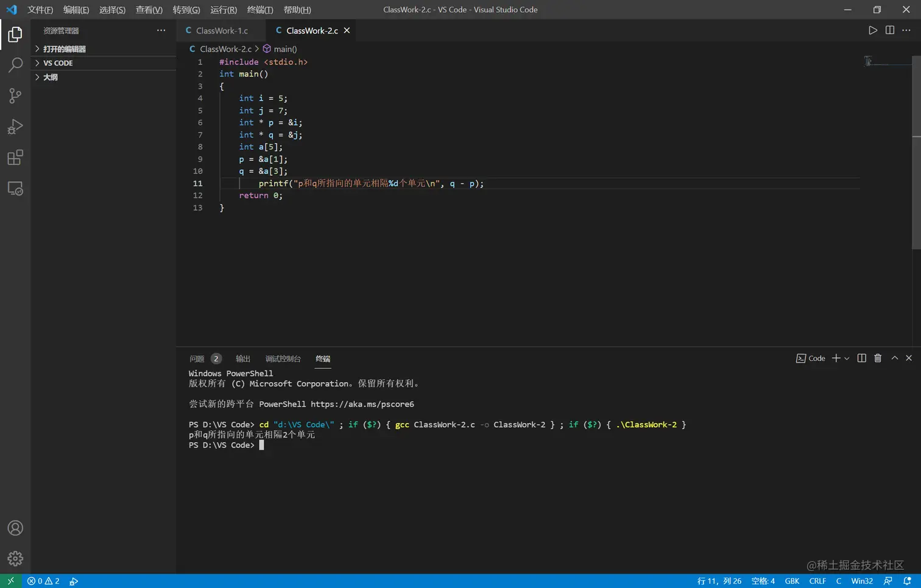
Task: Open the 终端(T) menu
Action: (260, 10)
